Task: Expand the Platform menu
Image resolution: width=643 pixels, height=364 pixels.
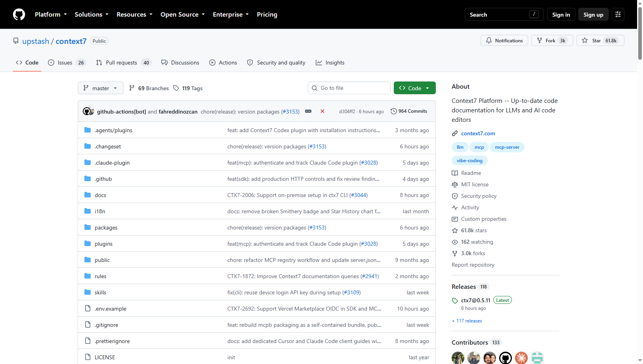Action: [x=51, y=14]
